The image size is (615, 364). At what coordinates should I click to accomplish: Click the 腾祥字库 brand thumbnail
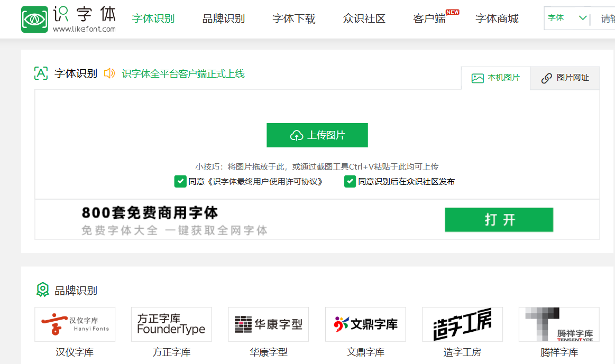pos(559,324)
